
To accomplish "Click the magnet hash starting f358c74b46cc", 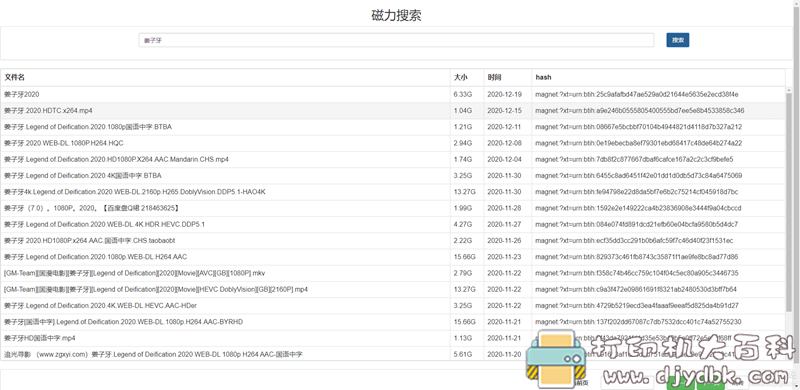I will click(x=637, y=273).
